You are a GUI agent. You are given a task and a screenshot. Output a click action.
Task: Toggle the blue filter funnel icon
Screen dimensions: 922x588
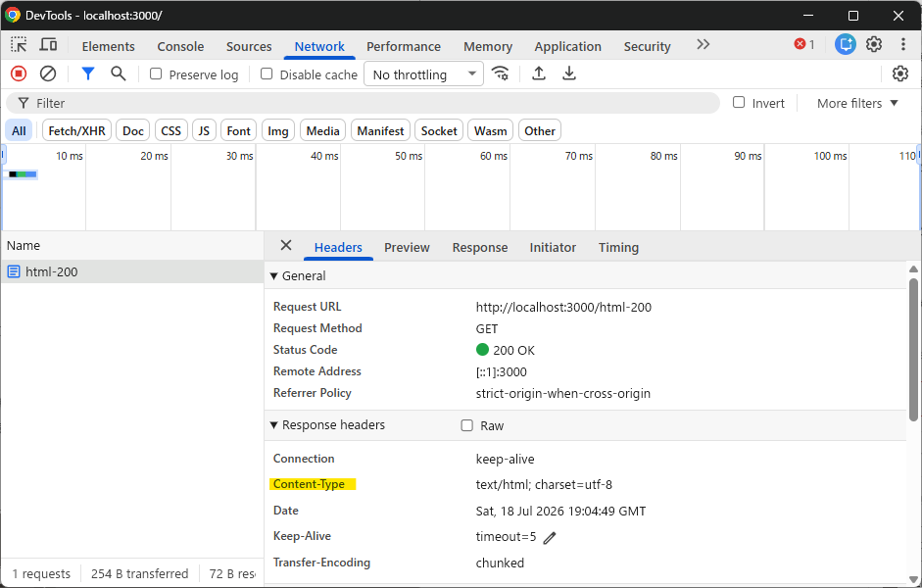coord(88,73)
